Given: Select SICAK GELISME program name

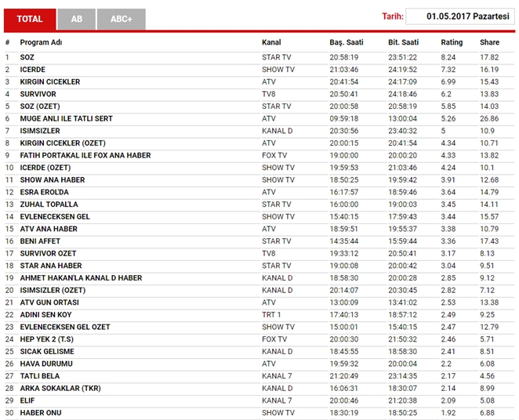Looking at the screenshot, I should (x=47, y=351).
